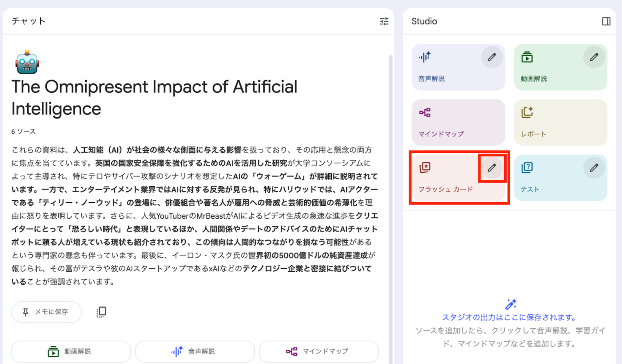Customize the テスト quiz with its pencil icon

(x=594, y=168)
